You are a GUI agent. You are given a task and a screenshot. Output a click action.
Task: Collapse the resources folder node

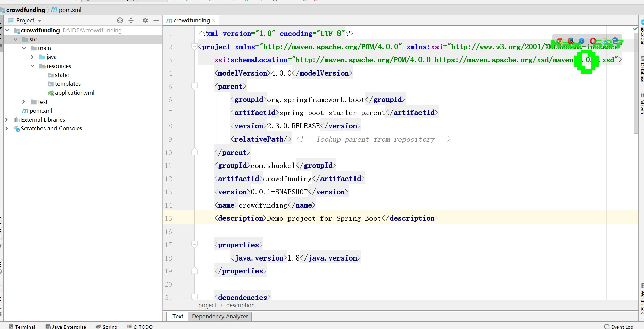33,66
